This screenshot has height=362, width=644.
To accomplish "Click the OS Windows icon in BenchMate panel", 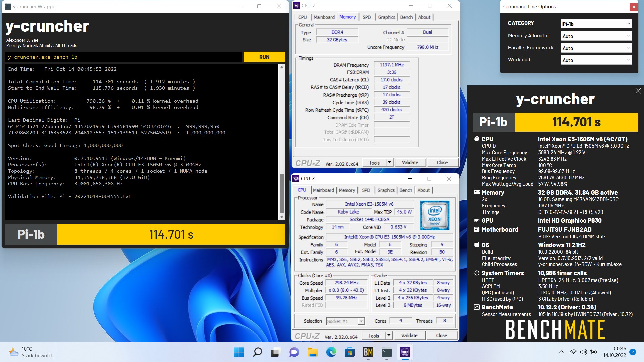I will click(477, 245).
